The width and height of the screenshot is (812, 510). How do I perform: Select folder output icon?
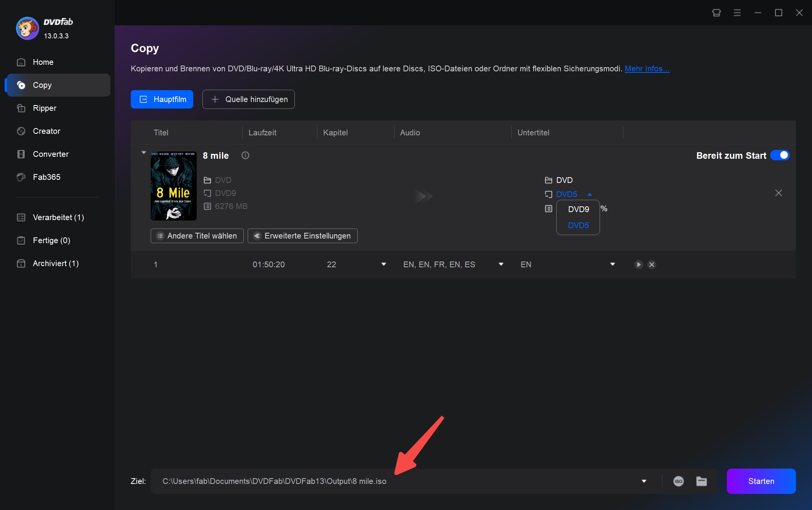pyautogui.click(x=702, y=481)
